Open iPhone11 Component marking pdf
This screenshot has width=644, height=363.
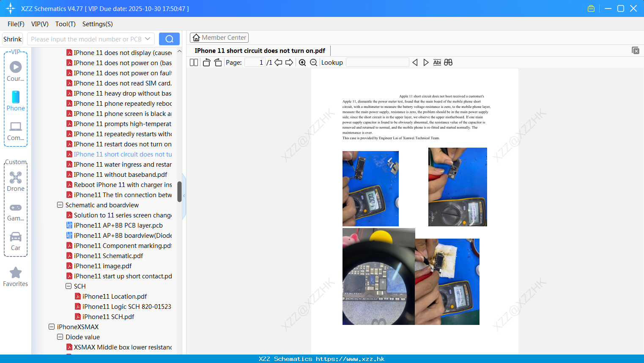click(123, 245)
